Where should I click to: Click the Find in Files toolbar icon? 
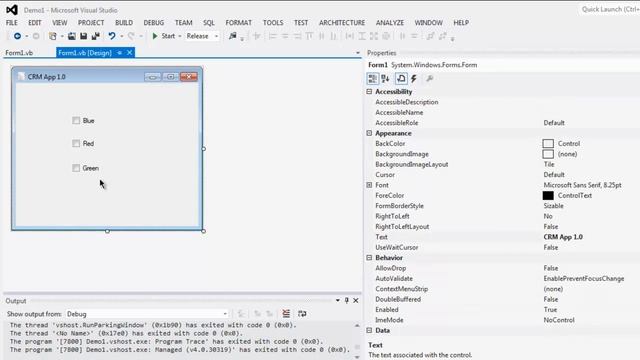(233, 36)
